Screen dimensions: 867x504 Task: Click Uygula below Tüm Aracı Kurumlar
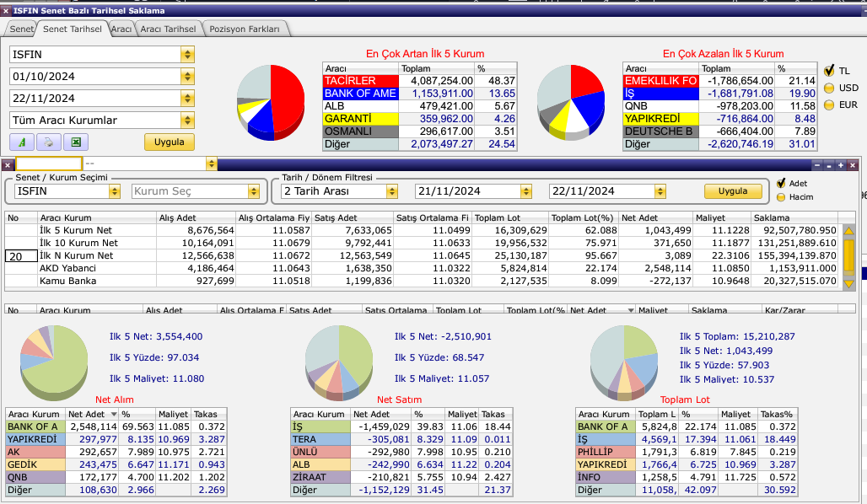[x=170, y=142]
